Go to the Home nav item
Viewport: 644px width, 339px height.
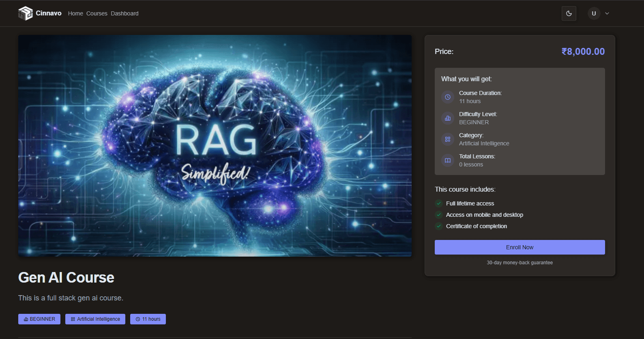[x=75, y=13]
